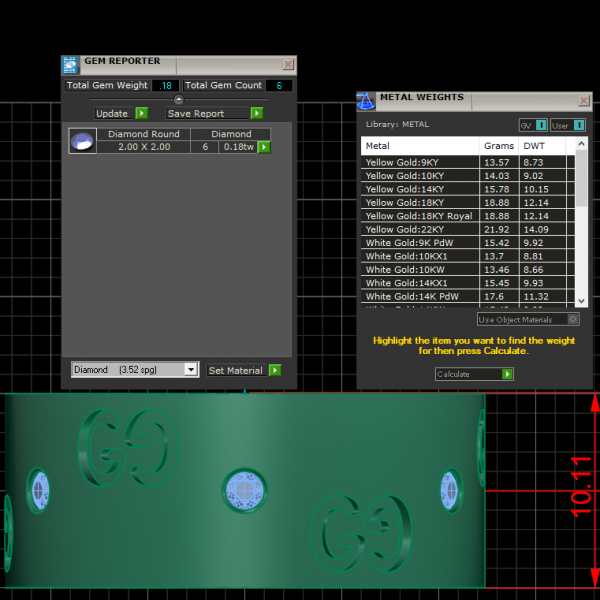Enable Use Object Materials option

point(573,319)
